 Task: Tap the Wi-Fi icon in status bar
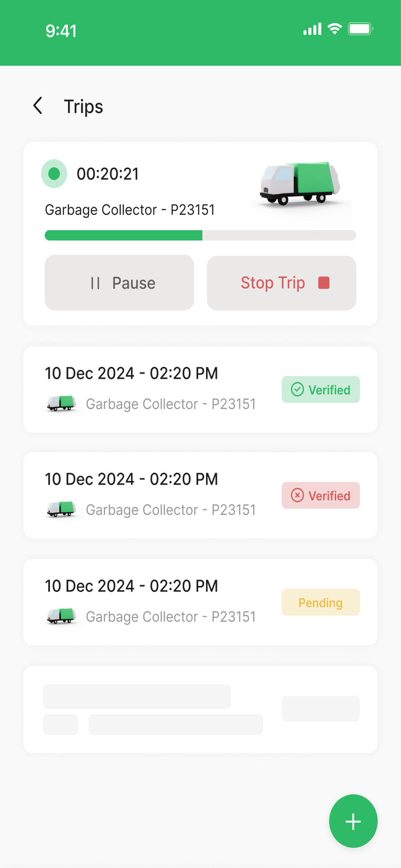click(x=335, y=29)
